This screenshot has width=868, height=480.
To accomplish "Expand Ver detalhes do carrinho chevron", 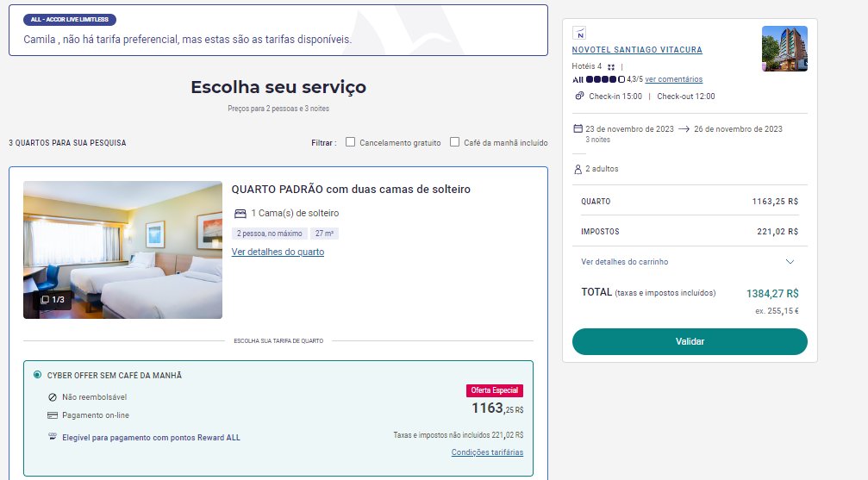I will [790, 262].
